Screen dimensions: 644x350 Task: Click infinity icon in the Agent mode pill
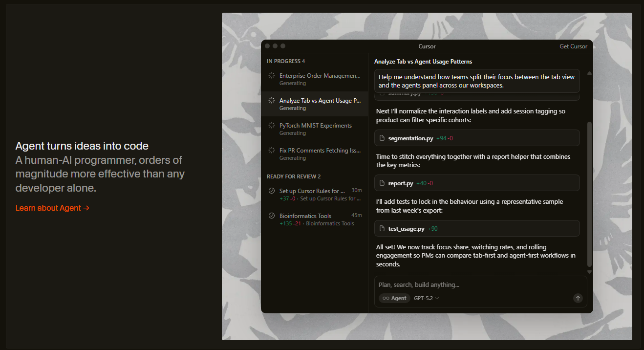[x=386, y=298]
